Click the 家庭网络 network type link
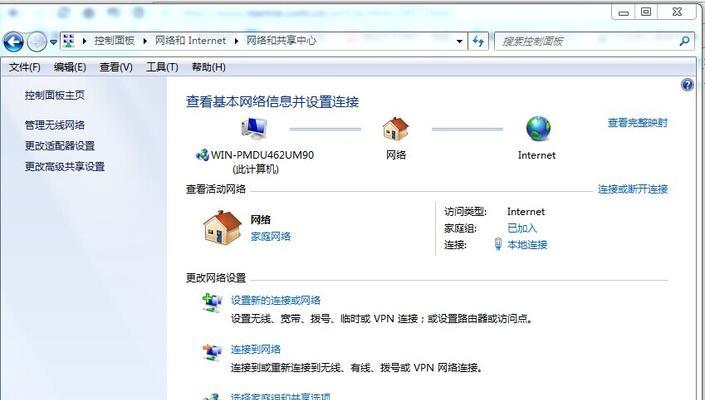The height and width of the screenshot is (400, 705). [x=271, y=236]
